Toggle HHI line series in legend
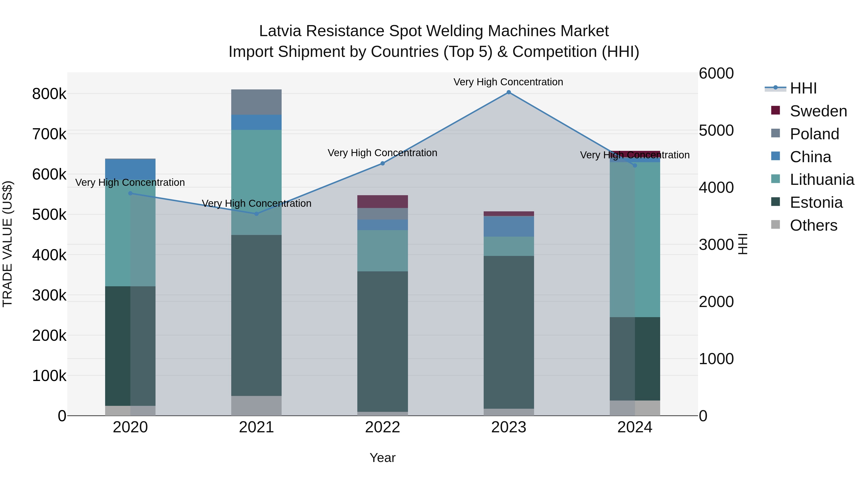 coord(791,88)
